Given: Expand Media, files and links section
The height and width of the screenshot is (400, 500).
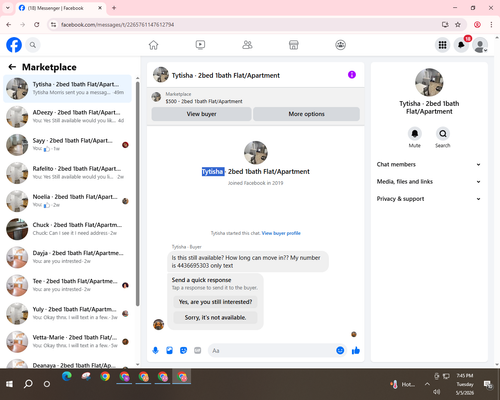Looking at the screenshot, I should 429,182.
